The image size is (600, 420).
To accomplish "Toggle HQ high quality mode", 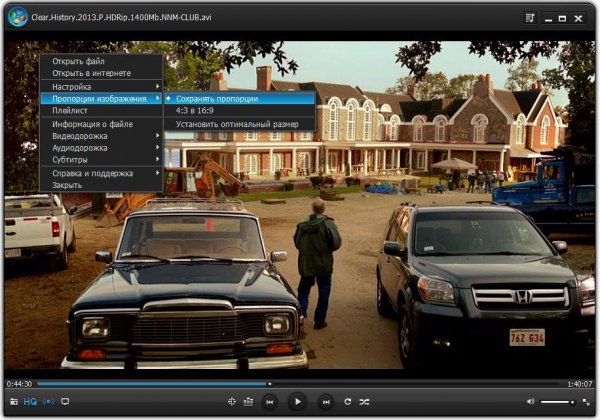I will (30, 402).
